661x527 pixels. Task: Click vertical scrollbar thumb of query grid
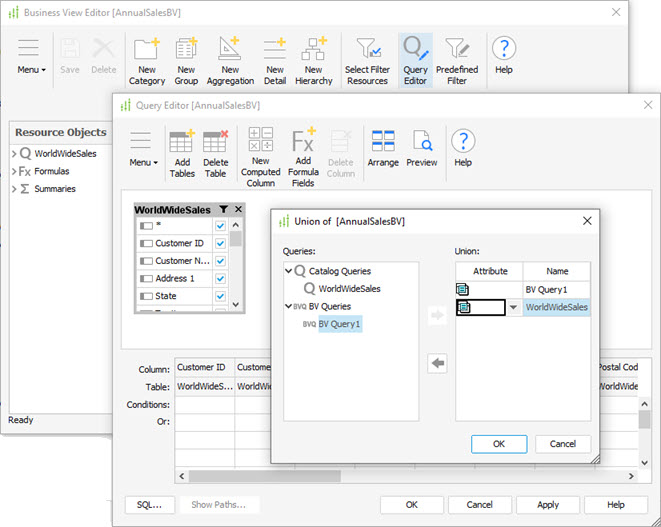pyautogui.click(x=644, y=419)
